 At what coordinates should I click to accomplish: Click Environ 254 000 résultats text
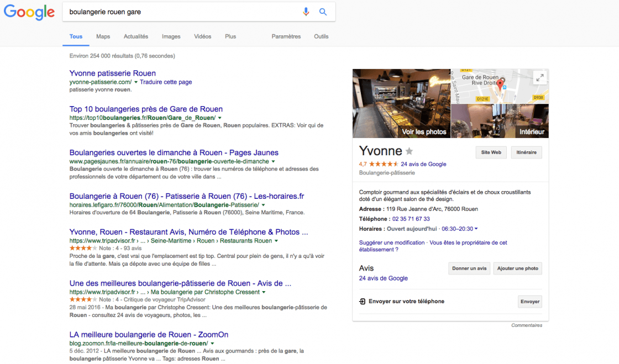pos(122,56)
